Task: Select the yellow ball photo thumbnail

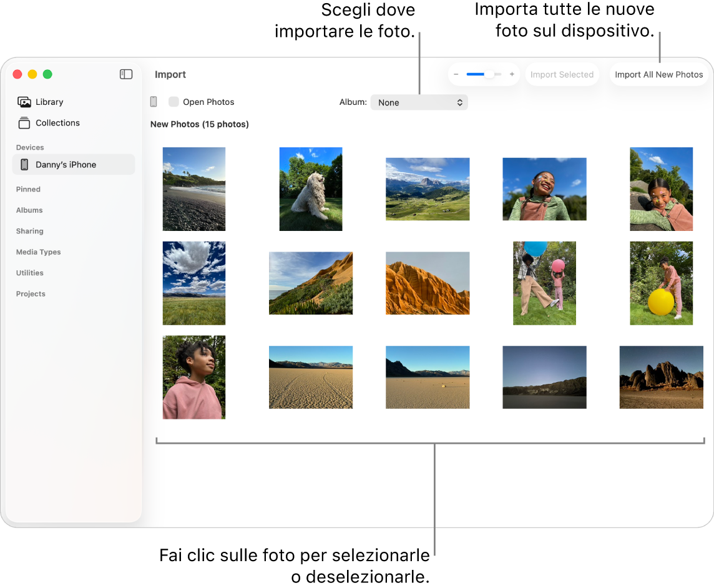Action: point(661,283)
